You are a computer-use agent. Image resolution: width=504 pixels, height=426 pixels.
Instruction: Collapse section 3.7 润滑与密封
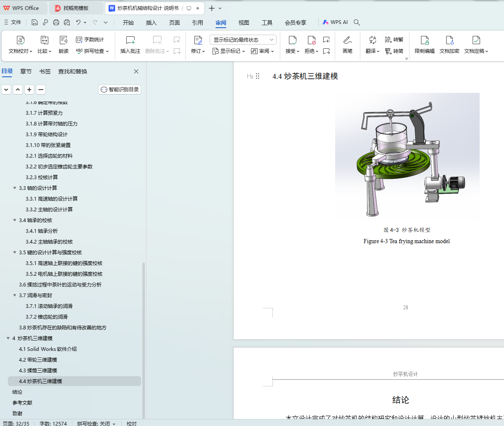pyautogui.click(x=15, y=295)
